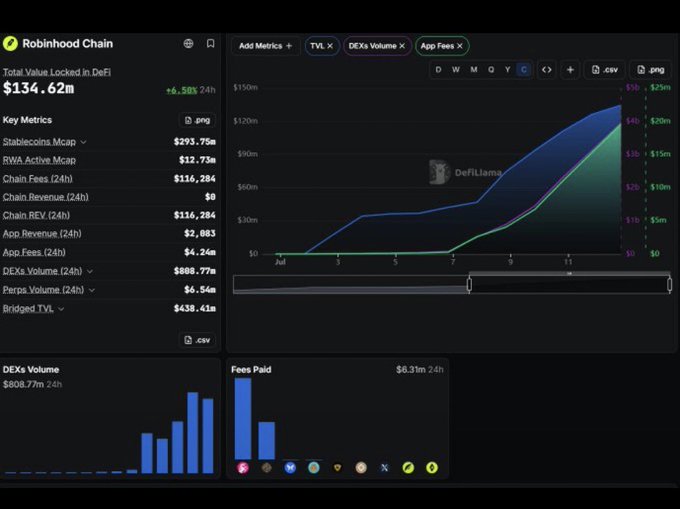Click the $4.24m app fees value
Viewport: 680px width, 509px height.
click(x=199, y=252)
